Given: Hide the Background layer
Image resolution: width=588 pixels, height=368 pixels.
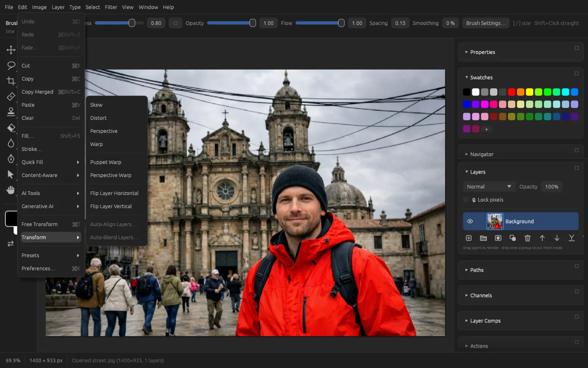Looking at the screenshot, I should point(470,221).
